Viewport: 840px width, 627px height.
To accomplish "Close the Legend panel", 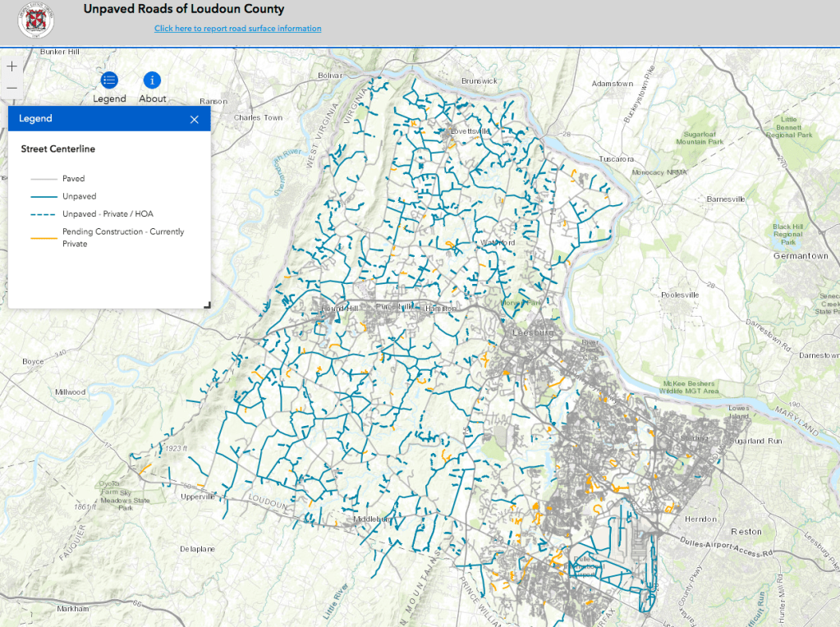I will click(x=195, y=119).
